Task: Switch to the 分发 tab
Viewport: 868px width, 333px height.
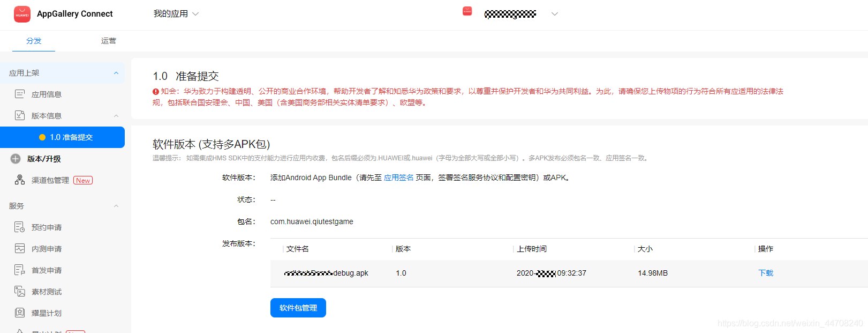Action: point(34,41)
